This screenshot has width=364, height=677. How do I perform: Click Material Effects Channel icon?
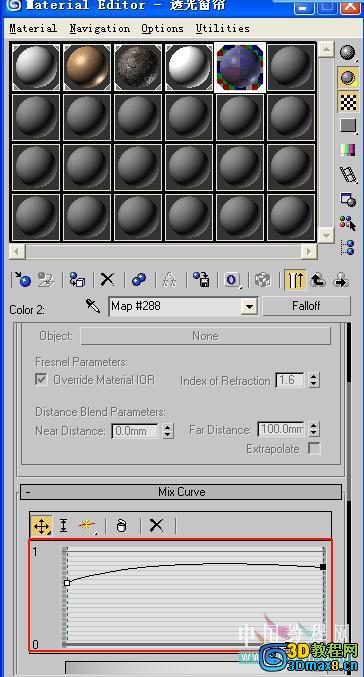(x=232, y=280)
